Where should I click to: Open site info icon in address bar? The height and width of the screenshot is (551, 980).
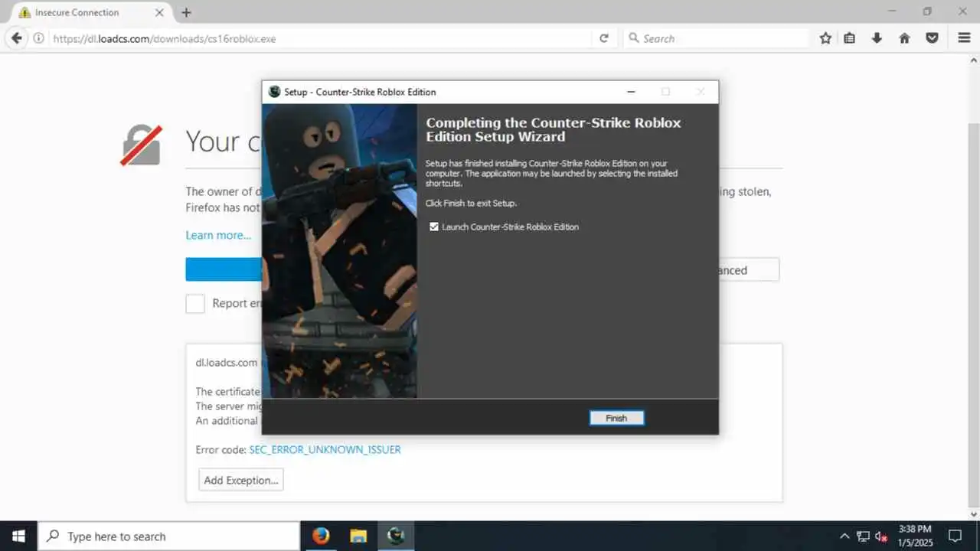(x=38, y=38)
